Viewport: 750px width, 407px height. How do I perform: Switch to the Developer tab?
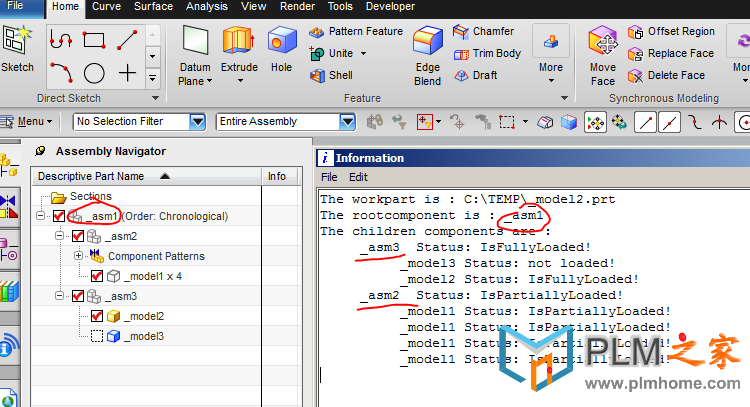(x=390, y=7)
